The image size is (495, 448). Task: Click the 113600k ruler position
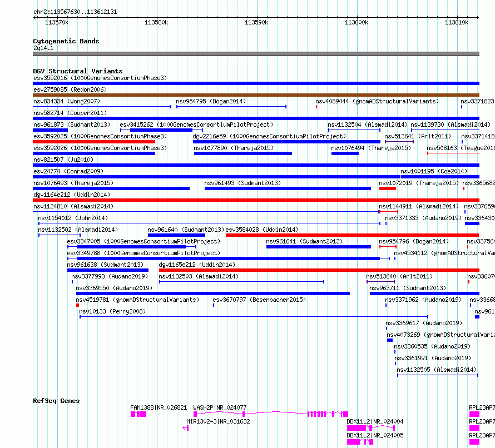tap(357, 22)
